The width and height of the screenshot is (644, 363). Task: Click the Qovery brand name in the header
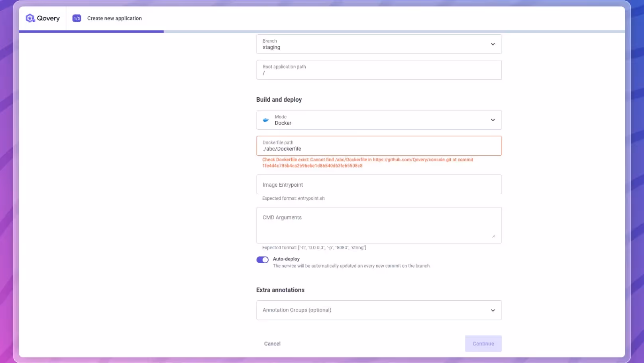48,18
